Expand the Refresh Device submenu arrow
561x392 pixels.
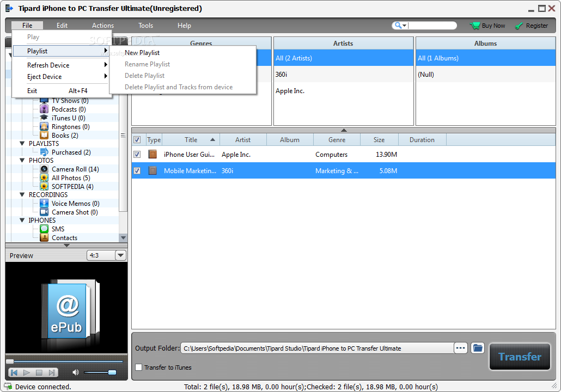(106, 65)
